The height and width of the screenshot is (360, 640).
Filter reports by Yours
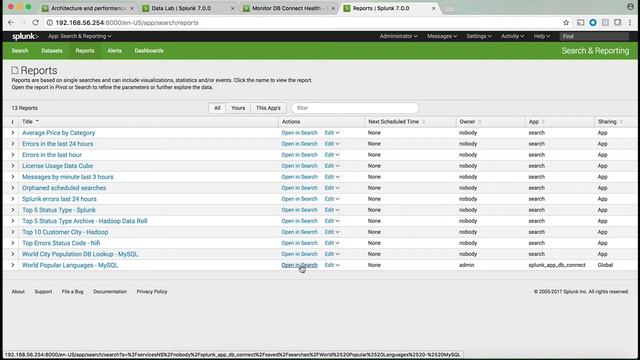pyautogui.click(x=238, y=108)
